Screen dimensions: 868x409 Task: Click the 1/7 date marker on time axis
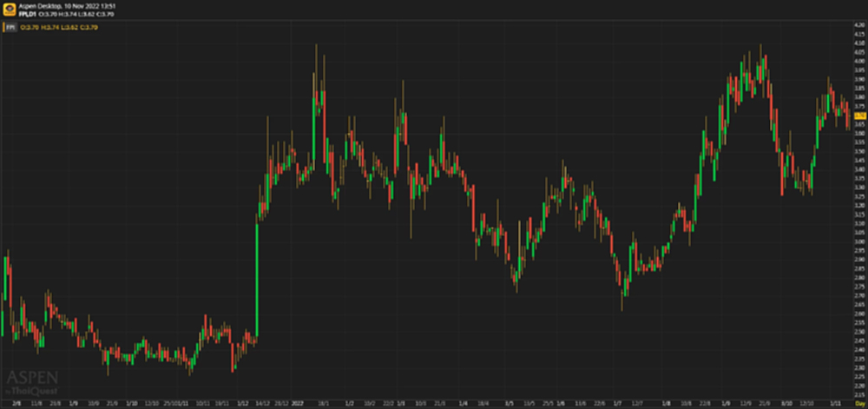[617, 403]
